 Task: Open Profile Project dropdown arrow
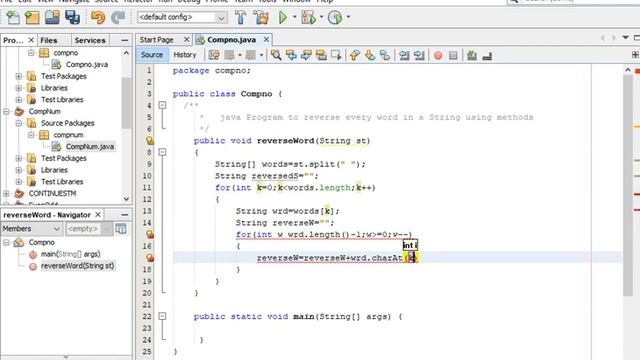(x=348, y=17)
